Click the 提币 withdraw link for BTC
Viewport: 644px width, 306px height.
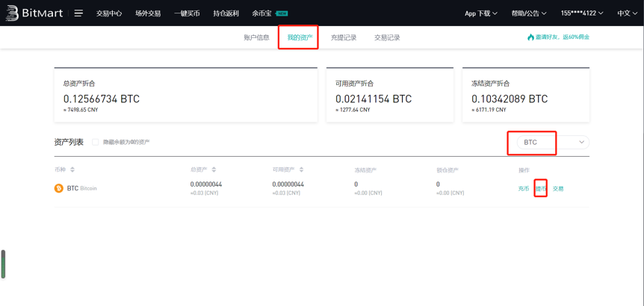(541, 189)
